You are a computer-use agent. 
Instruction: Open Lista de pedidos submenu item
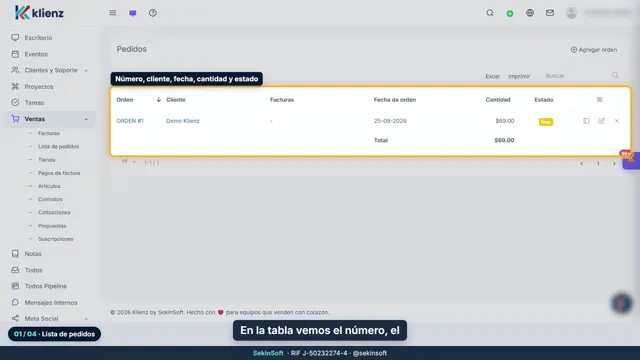point(58,146)
